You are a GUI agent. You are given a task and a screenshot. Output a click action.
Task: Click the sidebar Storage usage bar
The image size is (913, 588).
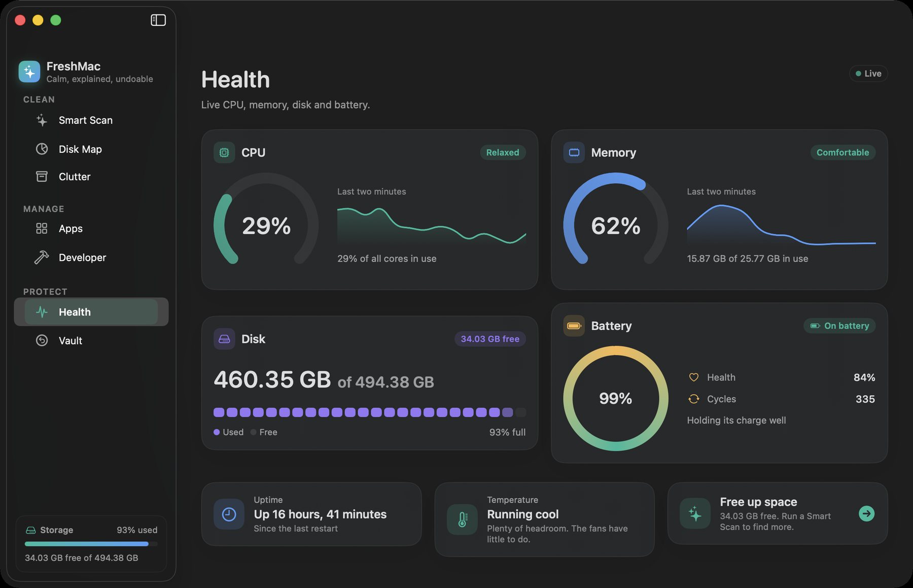91,544
